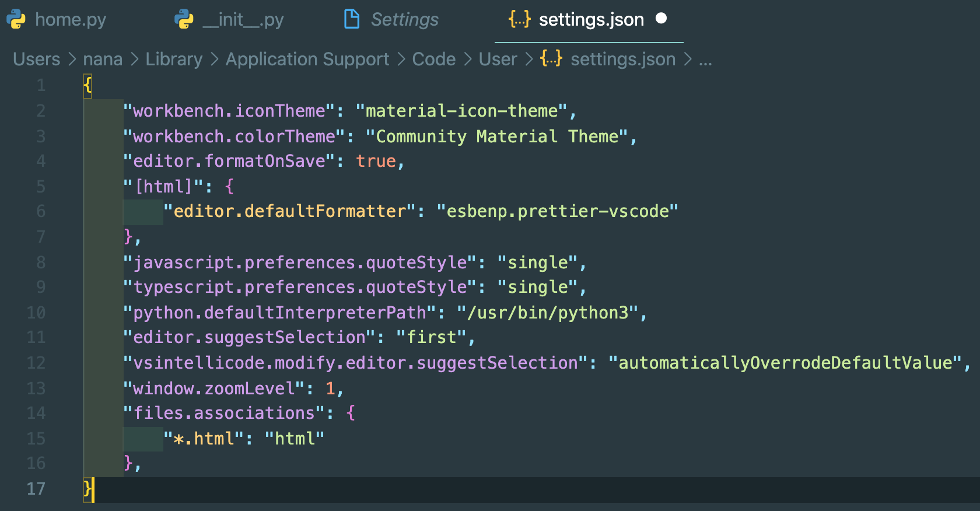The width and height of the screenshot is (980, 511).
Task: Click the JSON braces icon in breadcrumb
Action: pyautogui.click(x=551, y=58)
